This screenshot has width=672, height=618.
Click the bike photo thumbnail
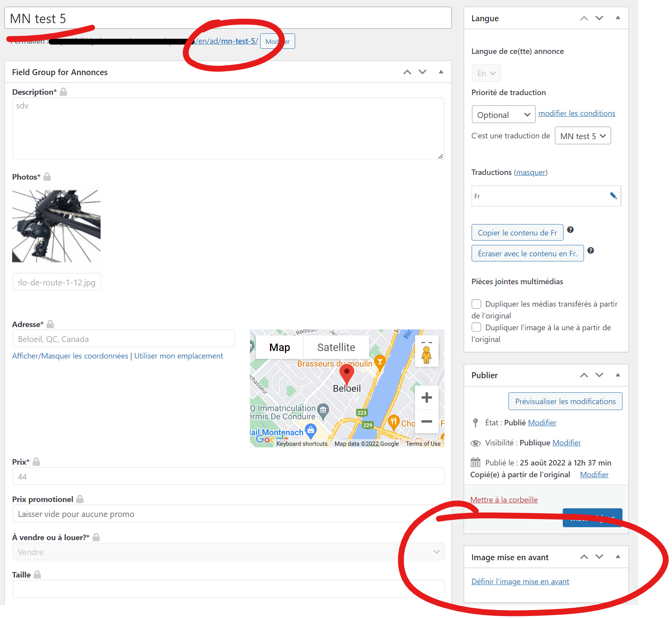pyautogui.click(x=57, y=226)
